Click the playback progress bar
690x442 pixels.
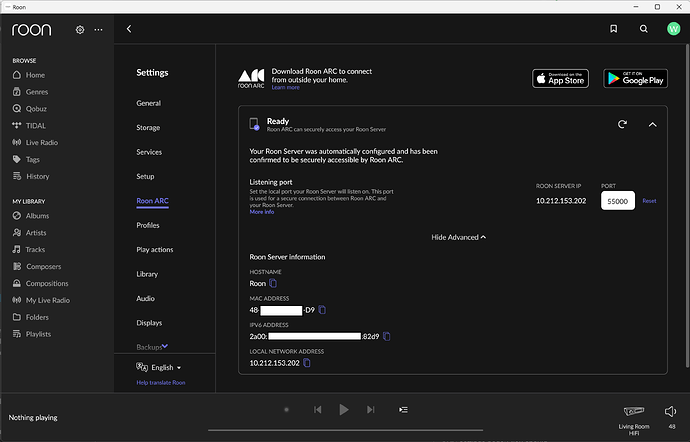(345, 430)
